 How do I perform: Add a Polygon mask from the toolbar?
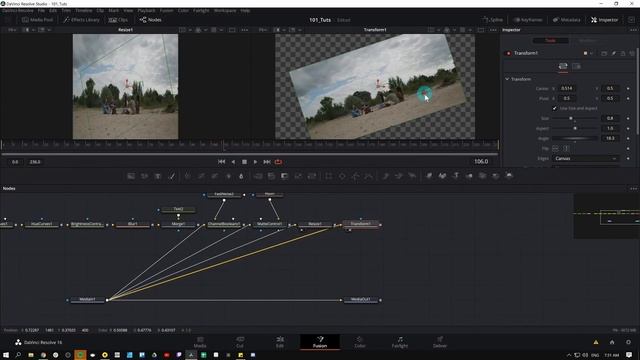coord(356,176)
